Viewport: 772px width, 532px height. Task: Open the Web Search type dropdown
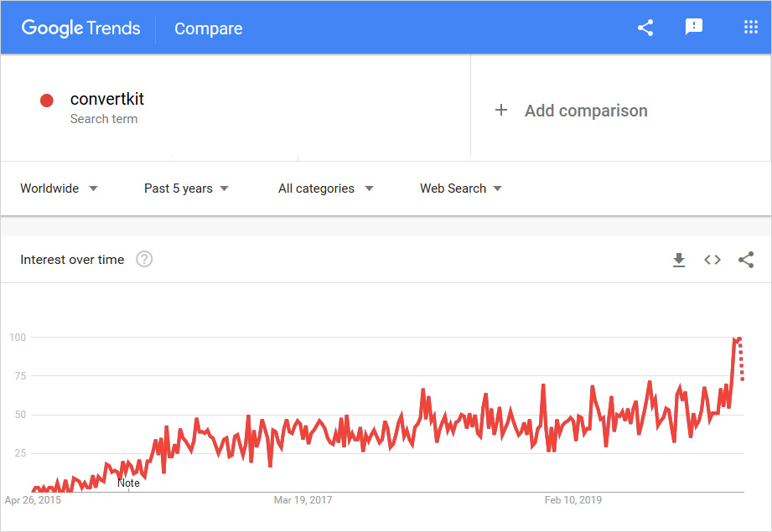(x=461, y=189)
